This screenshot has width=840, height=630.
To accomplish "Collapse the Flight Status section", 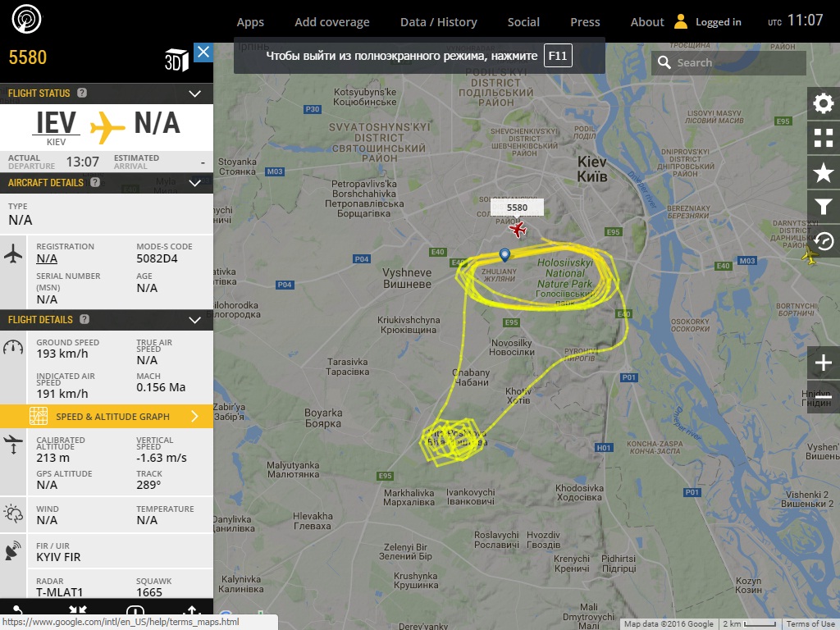I will pos(195,94).
